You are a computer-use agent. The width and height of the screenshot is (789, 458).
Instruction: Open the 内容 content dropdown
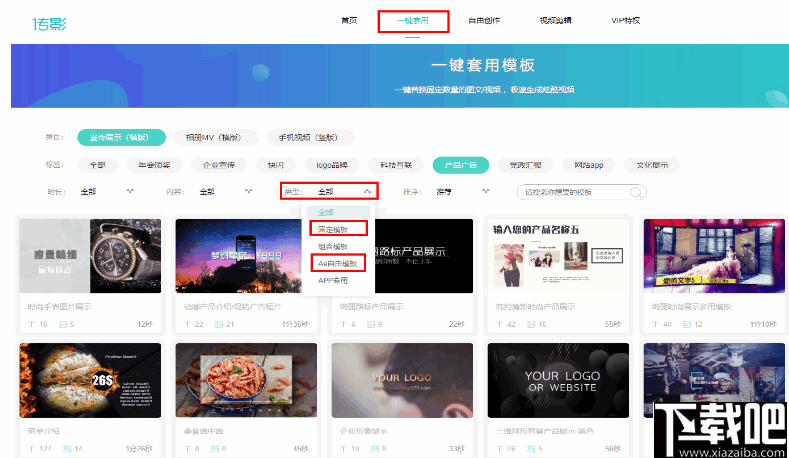226,192
